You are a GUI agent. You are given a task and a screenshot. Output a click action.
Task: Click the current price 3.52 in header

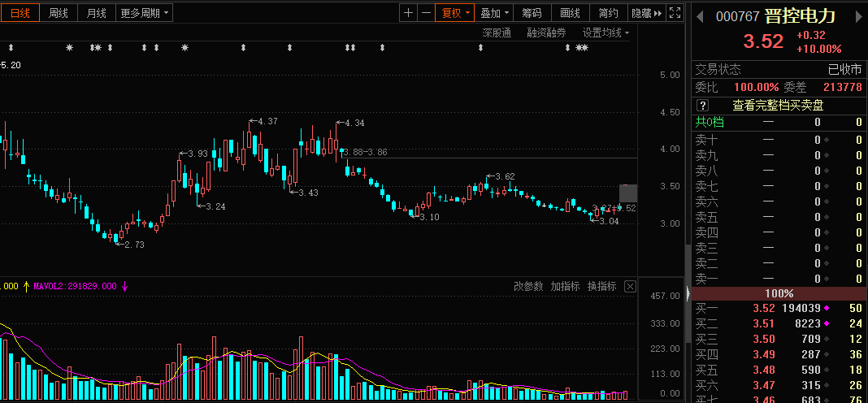(763, 41)
